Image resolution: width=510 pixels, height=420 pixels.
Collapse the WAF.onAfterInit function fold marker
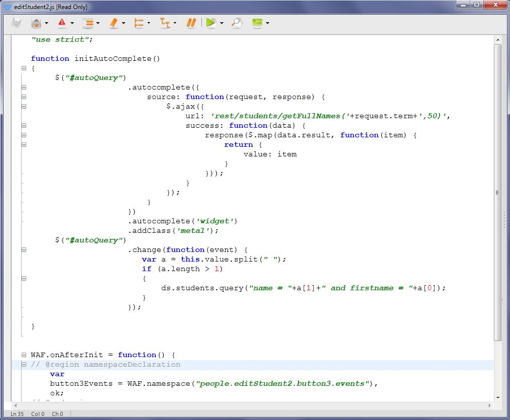(24, 355)
